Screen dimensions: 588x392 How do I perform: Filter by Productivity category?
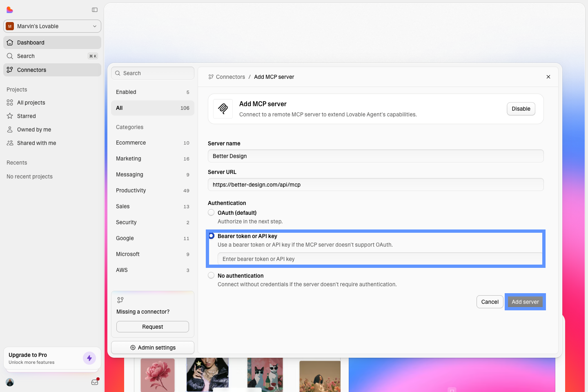[153, 190]
